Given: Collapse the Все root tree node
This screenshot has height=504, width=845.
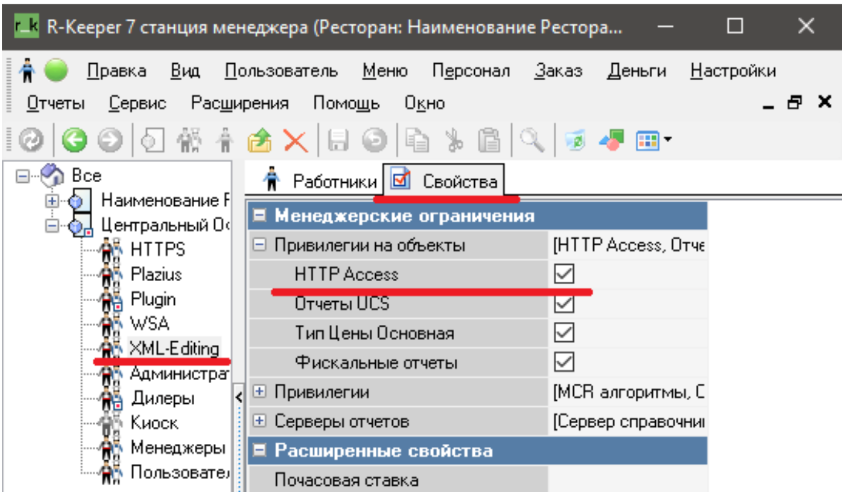Looking at the screenshot, I should (x=23, y=177).
